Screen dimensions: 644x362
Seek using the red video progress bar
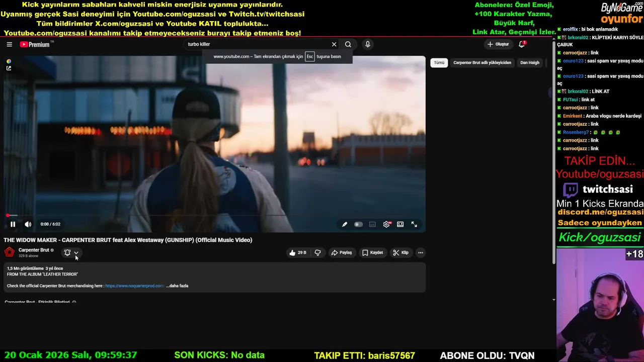coord(214,215)
